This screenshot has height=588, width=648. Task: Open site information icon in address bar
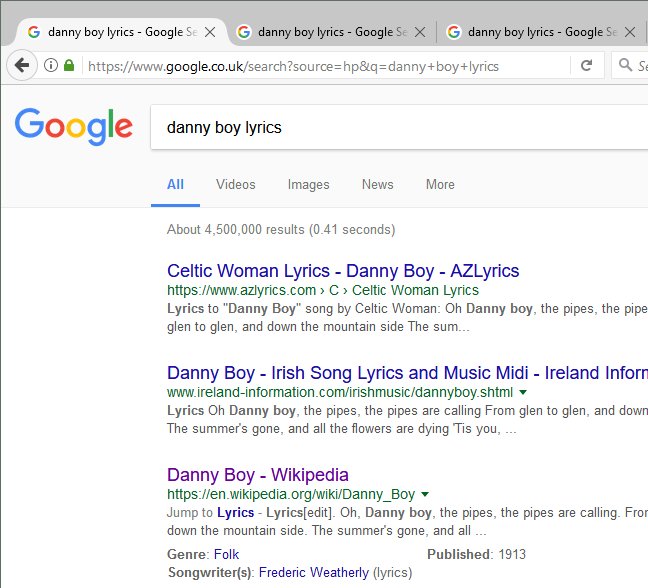[51, 65]
